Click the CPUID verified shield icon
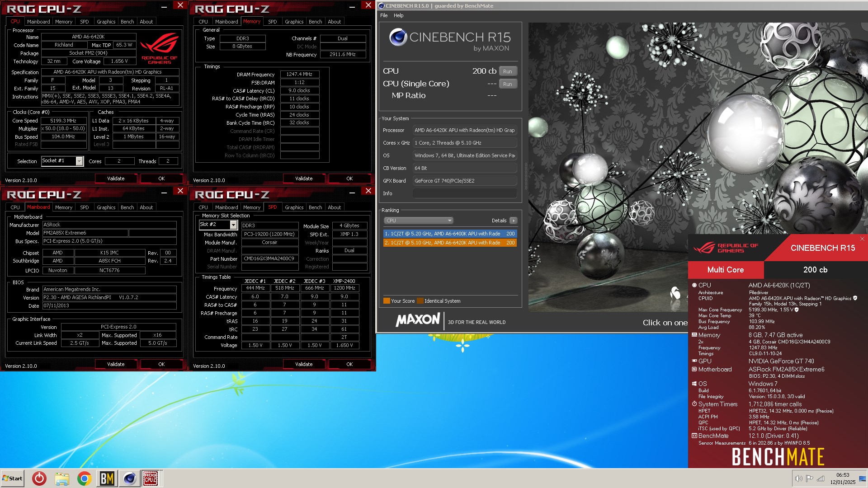The width and height of the screenshot is (868, 488). coord(855,298)
